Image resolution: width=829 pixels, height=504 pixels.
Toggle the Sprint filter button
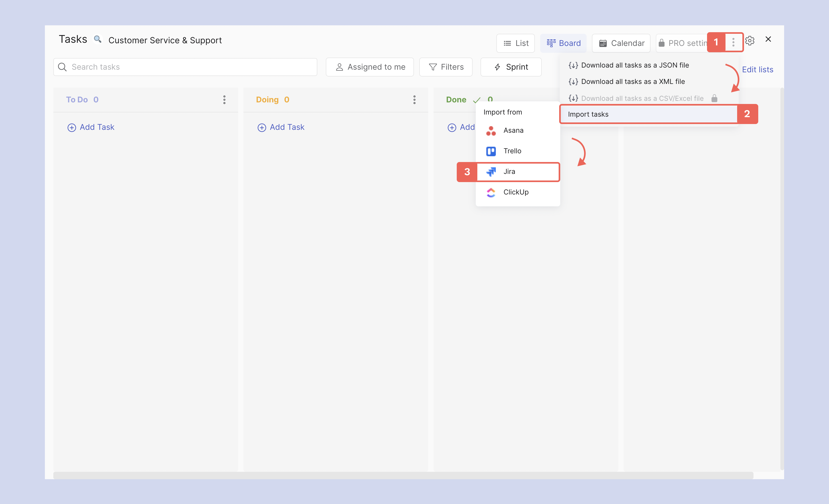(511, 67)
